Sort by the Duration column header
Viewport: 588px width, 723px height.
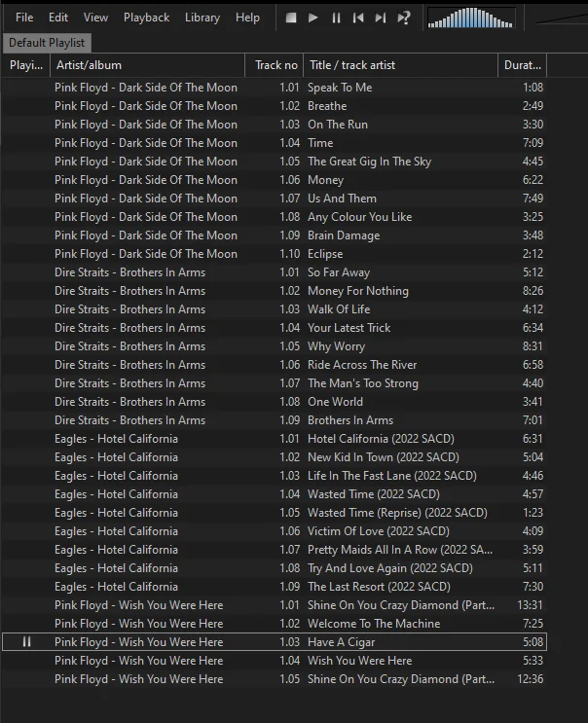[x=523, y=65]
